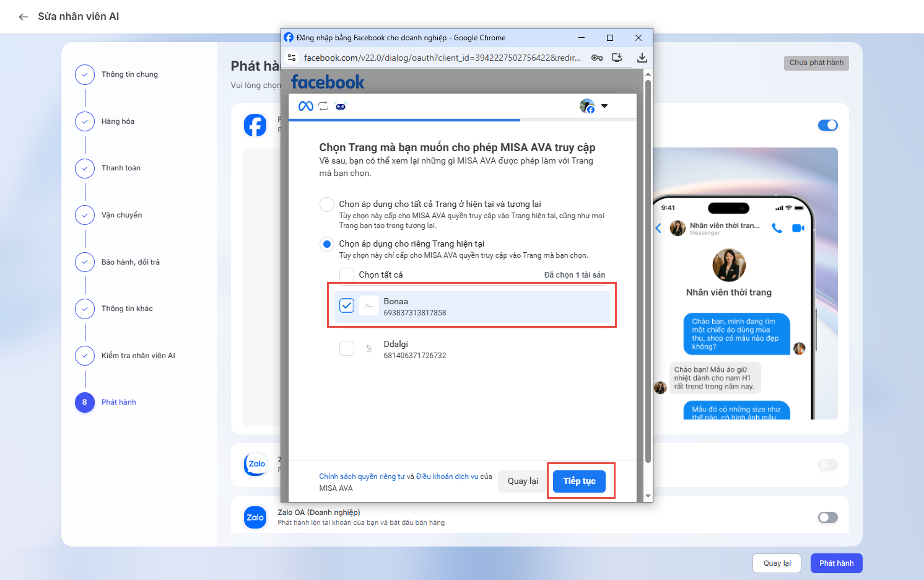The image size is (924, 580).
Task: Click the MISA AVA bot icon
Action: pos(341,106)
